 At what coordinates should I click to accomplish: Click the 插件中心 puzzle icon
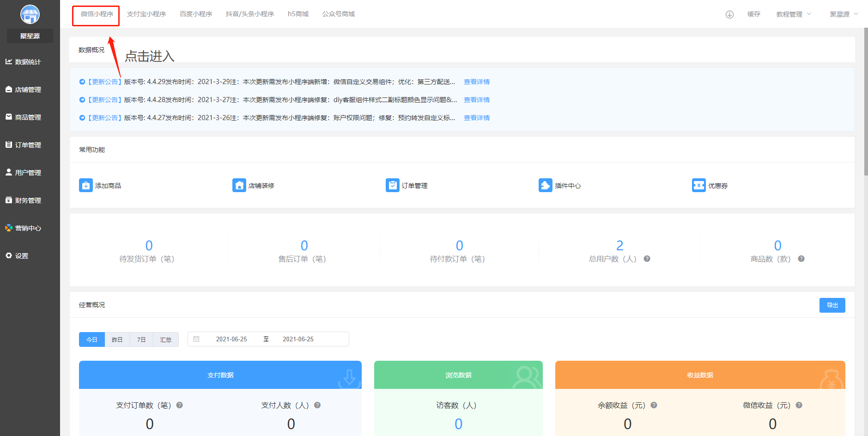(x=546, y=185)
